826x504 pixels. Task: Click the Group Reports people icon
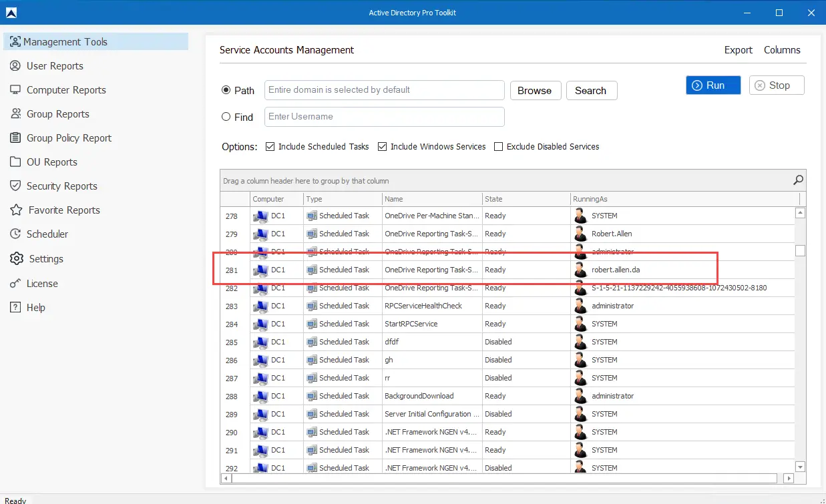[15, 113]
